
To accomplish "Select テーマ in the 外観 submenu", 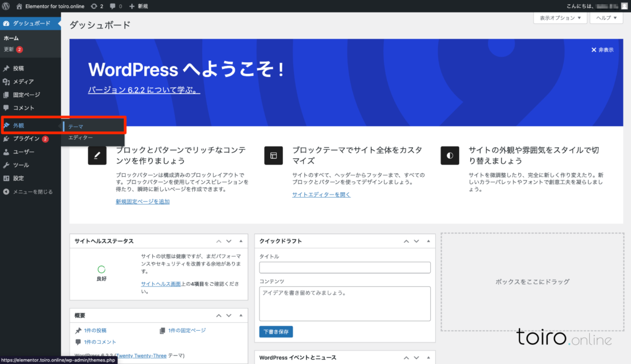I will coord(76,126).
